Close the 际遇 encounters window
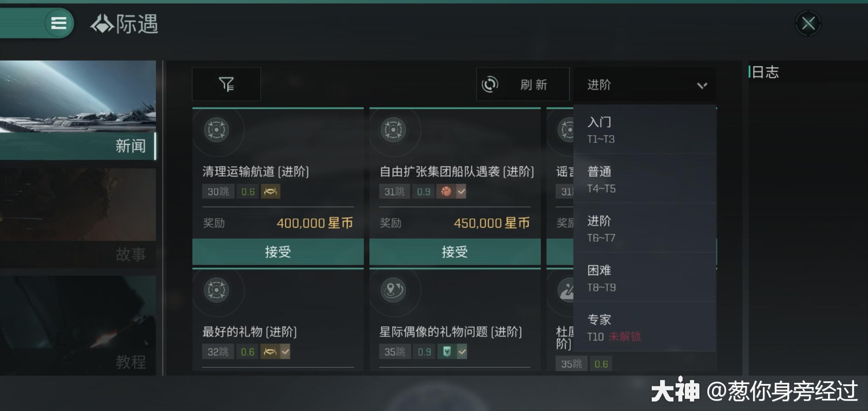This screenshot has width=868, height=411. [808, 24]
